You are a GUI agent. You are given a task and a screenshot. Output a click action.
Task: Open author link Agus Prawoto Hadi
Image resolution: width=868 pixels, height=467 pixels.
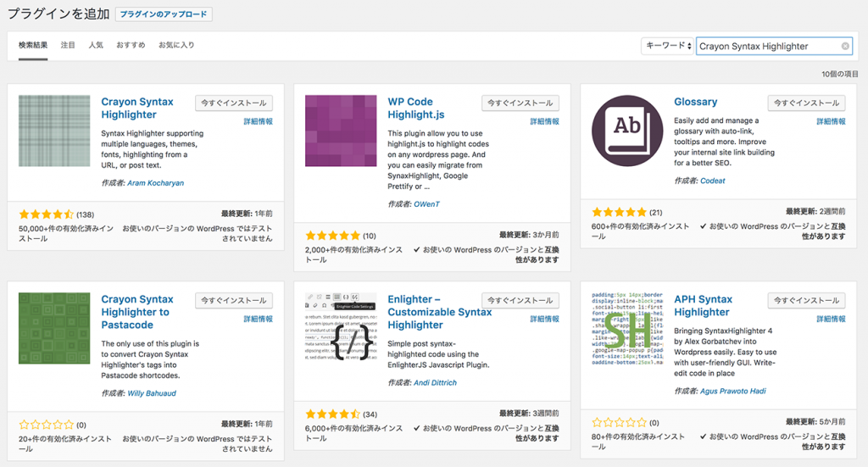(733, 392)
